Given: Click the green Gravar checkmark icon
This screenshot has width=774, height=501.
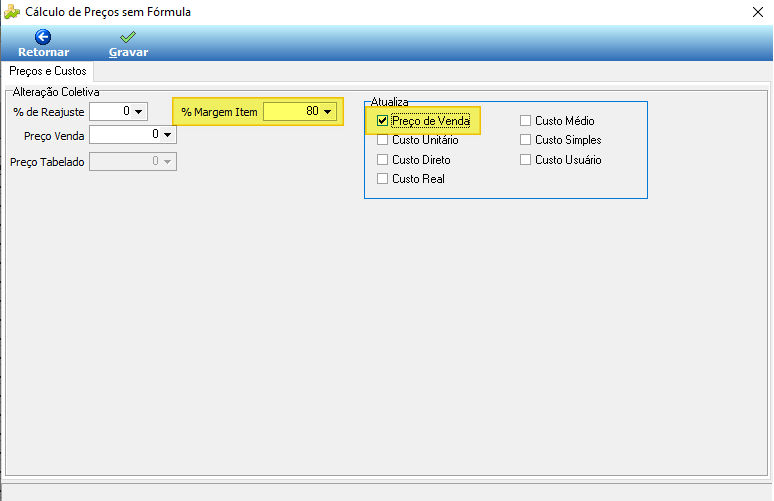Looking at the screenshot, I should [128, 37].
